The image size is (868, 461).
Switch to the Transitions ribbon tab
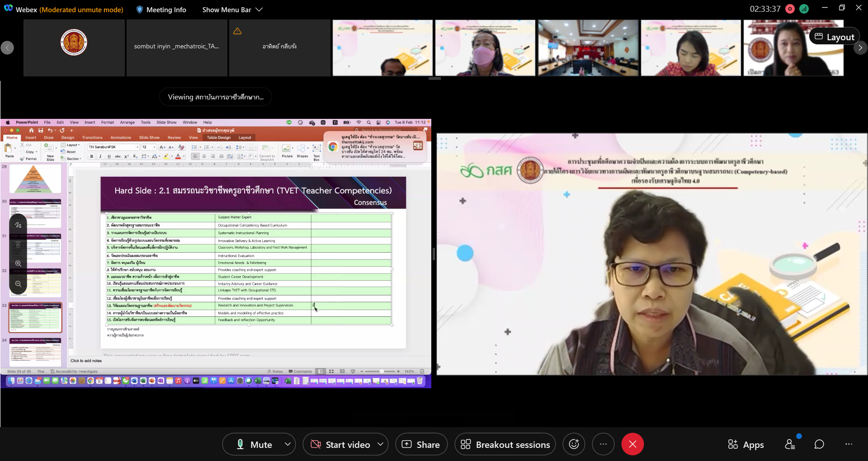92,137
